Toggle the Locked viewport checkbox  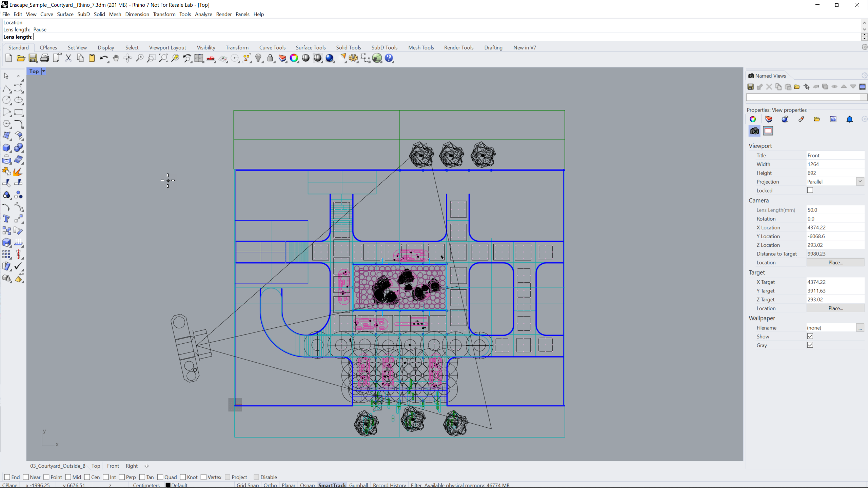point(810,190)
